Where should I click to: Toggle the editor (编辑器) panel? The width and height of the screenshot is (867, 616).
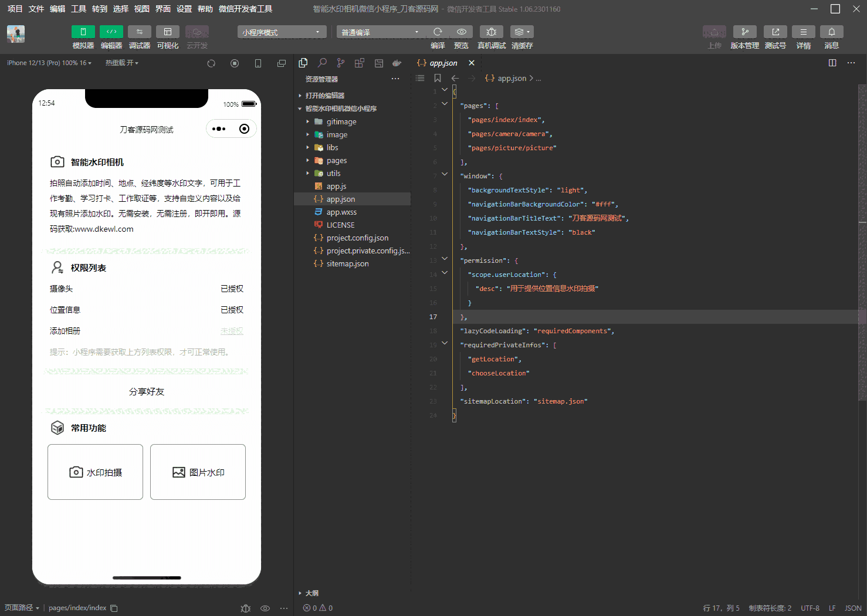tap(111, 32)
